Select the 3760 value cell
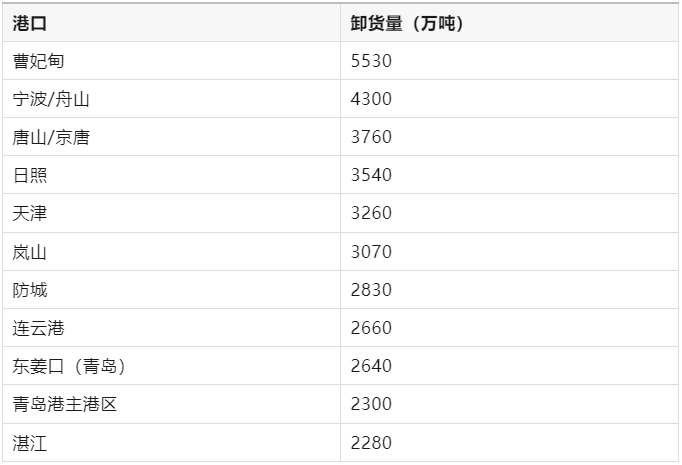The height and width of the screenshot is (465, 682). tap(509, 137)
